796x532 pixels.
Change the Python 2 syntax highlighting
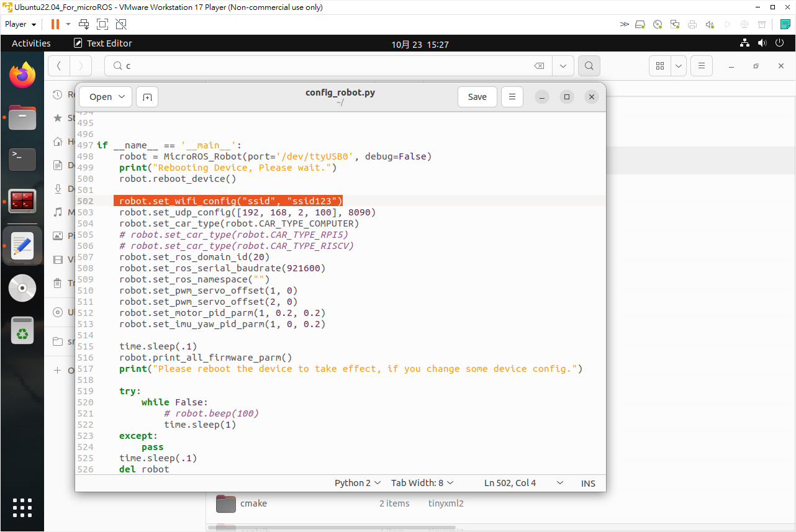[x=357, y=483]
